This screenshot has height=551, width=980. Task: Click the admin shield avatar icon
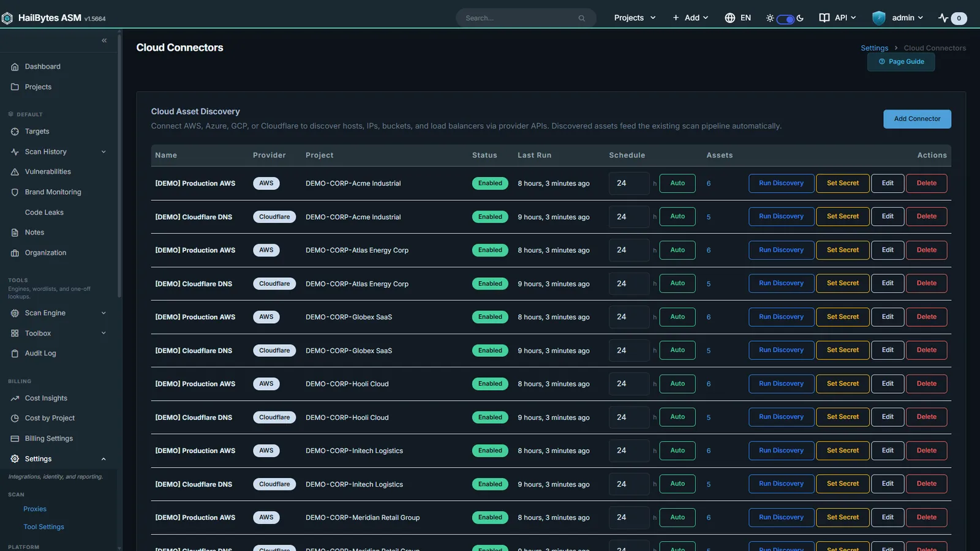point(879,18)
